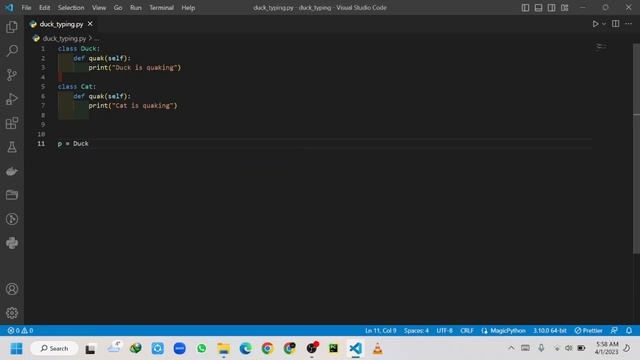This screenshot has width=640, height=360.
Task: Click "class Duck:" on line 1
Action: click(x=78, y=49)
